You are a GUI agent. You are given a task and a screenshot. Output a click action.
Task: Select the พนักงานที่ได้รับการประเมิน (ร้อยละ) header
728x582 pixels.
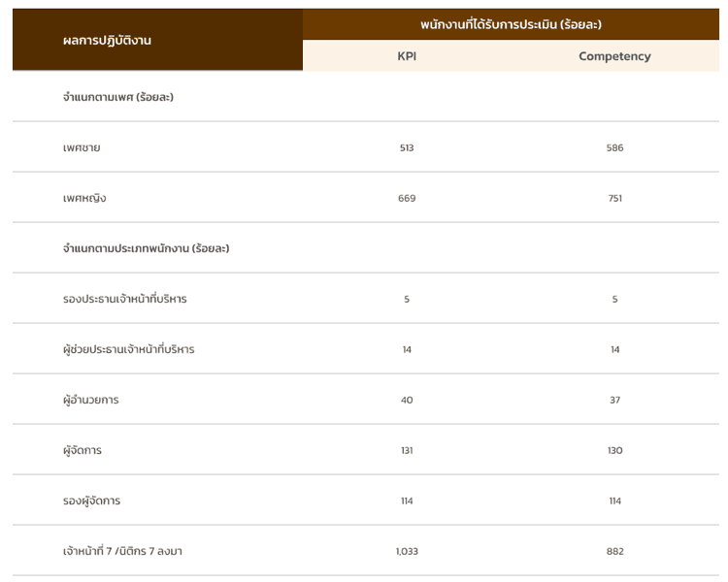click(511, 24)
